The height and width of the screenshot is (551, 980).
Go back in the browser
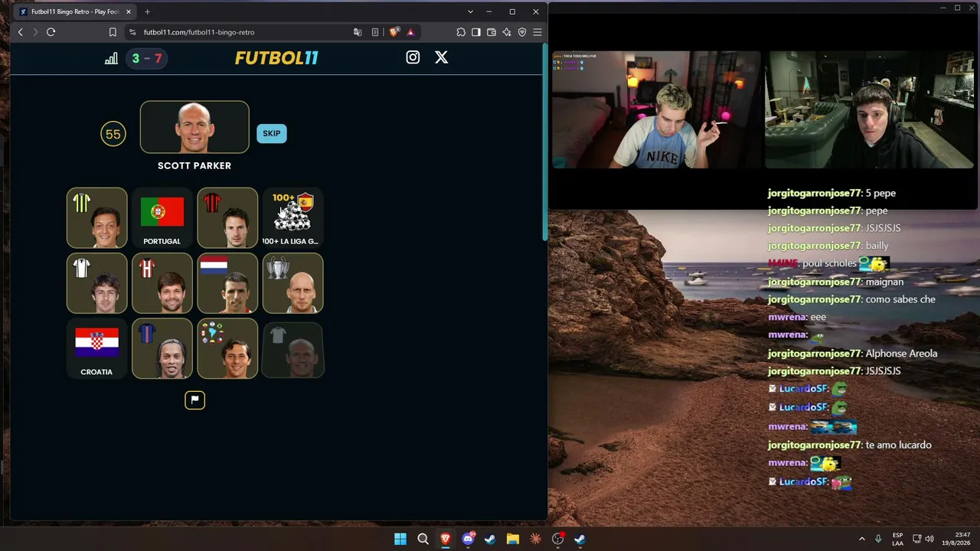pos(21,32)
